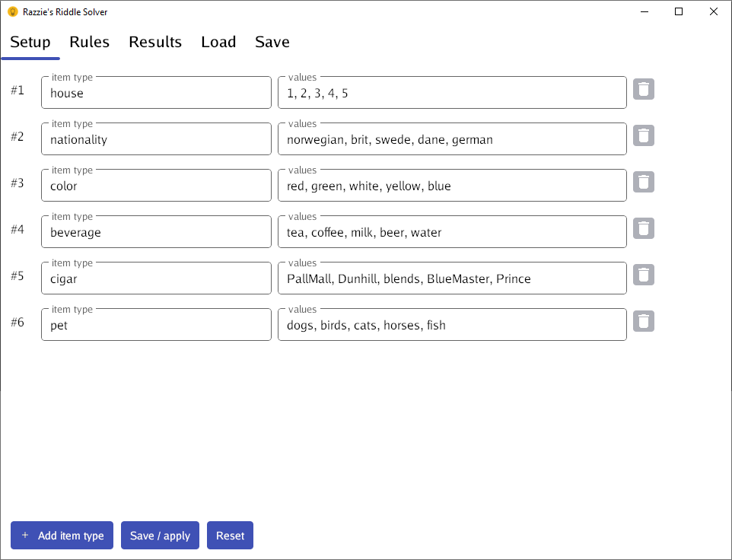Click the Reset button
Screen dimensions: 732x560
pos(230,535)
